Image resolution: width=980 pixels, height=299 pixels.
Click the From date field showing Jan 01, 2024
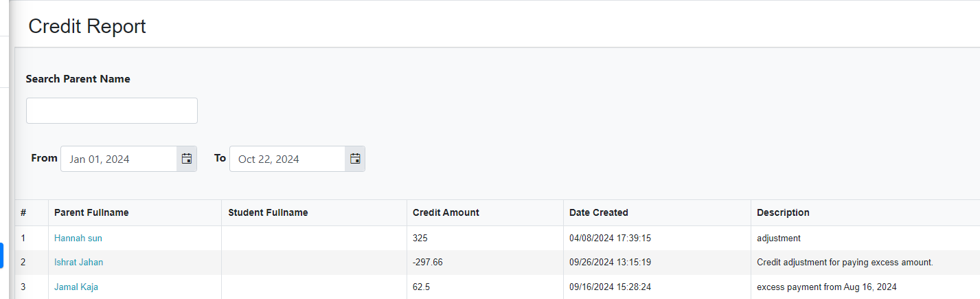pyautogui.click(x=119, y=159)
